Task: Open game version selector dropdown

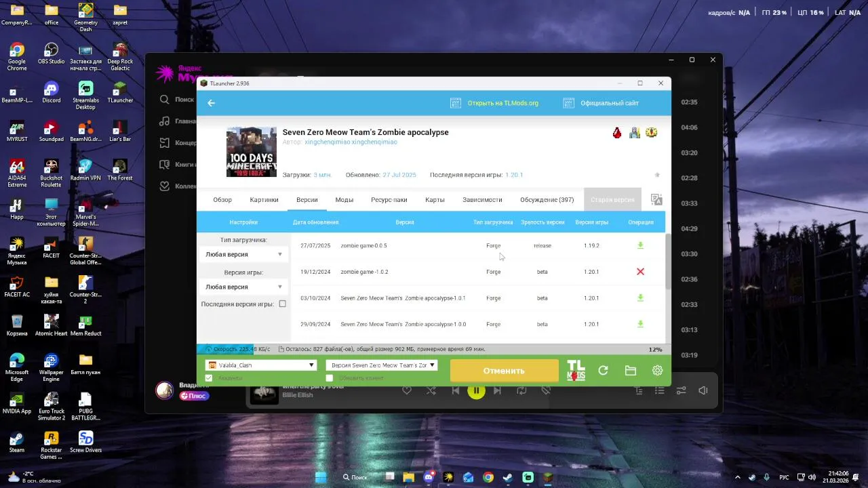Action: 382,365
